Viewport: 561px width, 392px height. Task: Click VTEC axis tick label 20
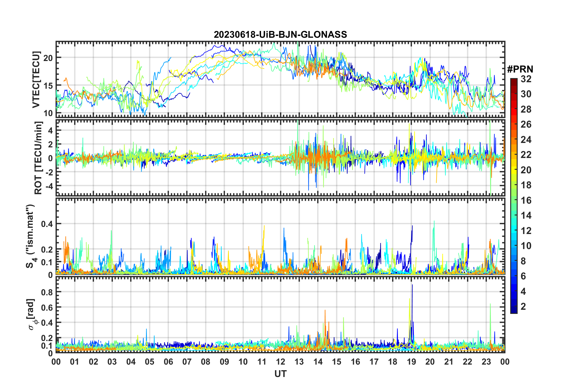(48, 58)
